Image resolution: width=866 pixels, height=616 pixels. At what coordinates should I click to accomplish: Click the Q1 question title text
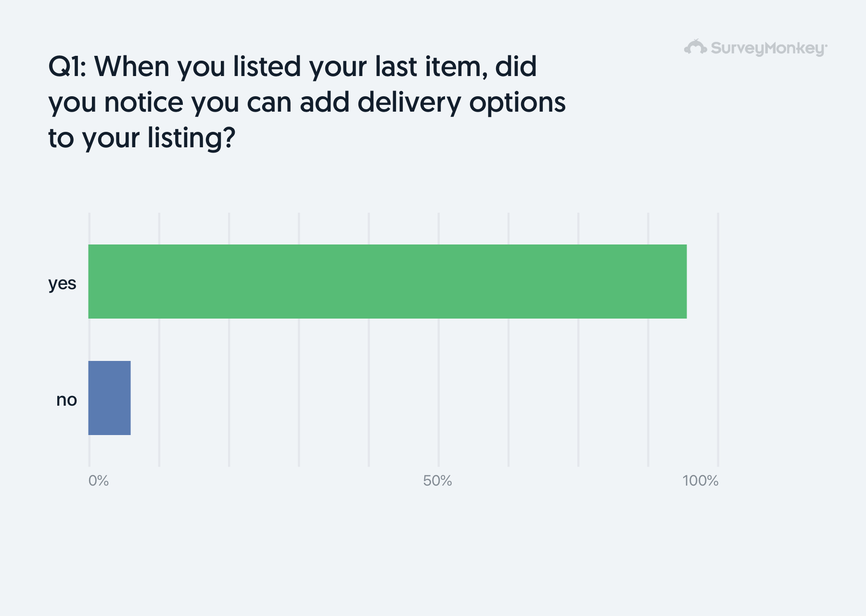307,102
